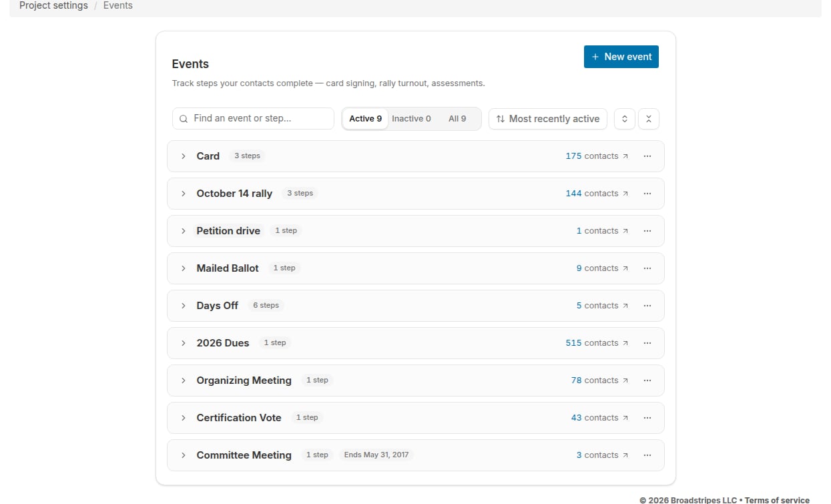Expand the 2026 Dues event
Image resolution: width=831 pixels, height=504 pixels.
tap(184, 343)
